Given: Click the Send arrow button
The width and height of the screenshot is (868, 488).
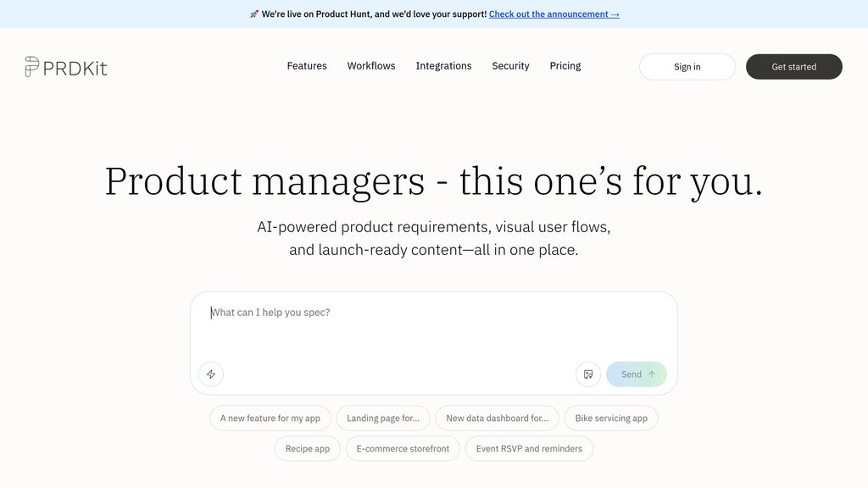Looking at the screenshot, I should [637, 374].
